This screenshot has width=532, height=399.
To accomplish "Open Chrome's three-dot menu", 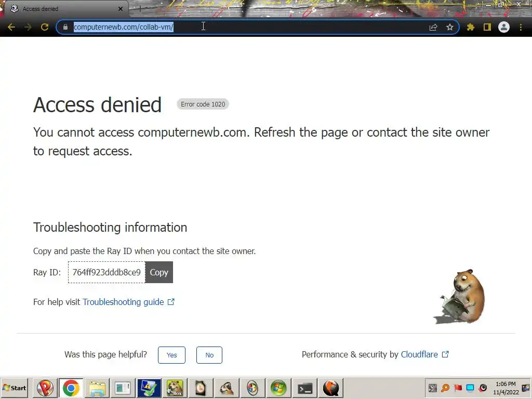I will (x=521, y=27).
